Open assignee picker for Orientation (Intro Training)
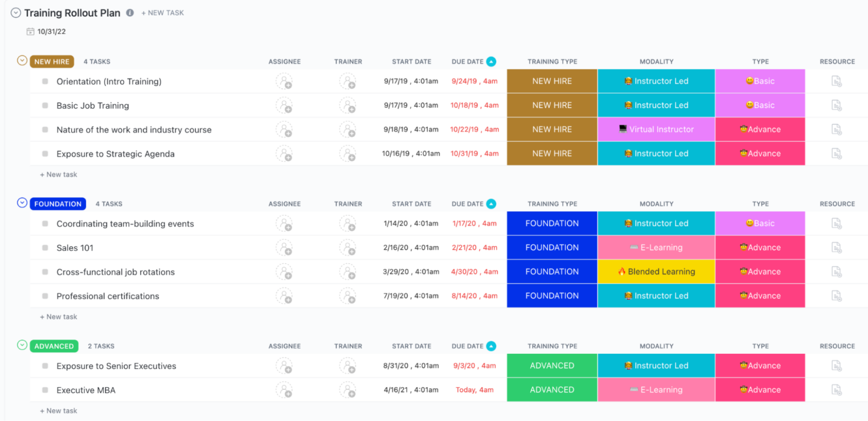 tap(284, 81)
